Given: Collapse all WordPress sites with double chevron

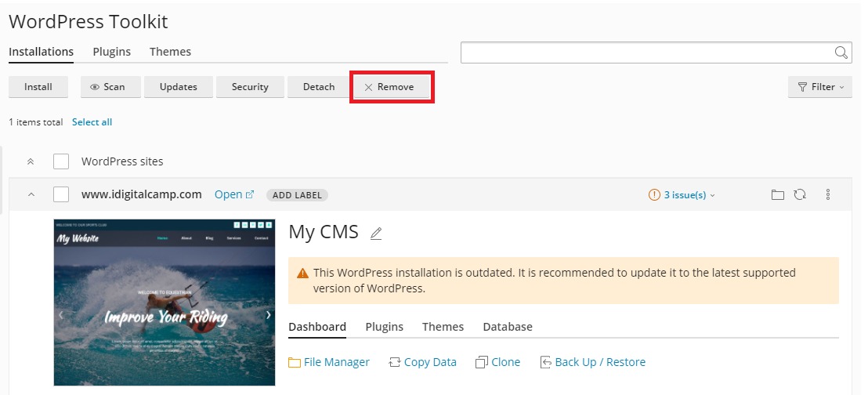Looking at the screenshot, I should pyautogui.click(x=31, y=161).
